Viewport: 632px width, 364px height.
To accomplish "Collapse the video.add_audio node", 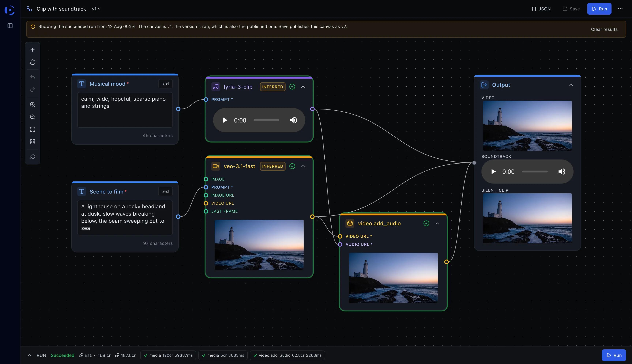I will pos(437,223).
